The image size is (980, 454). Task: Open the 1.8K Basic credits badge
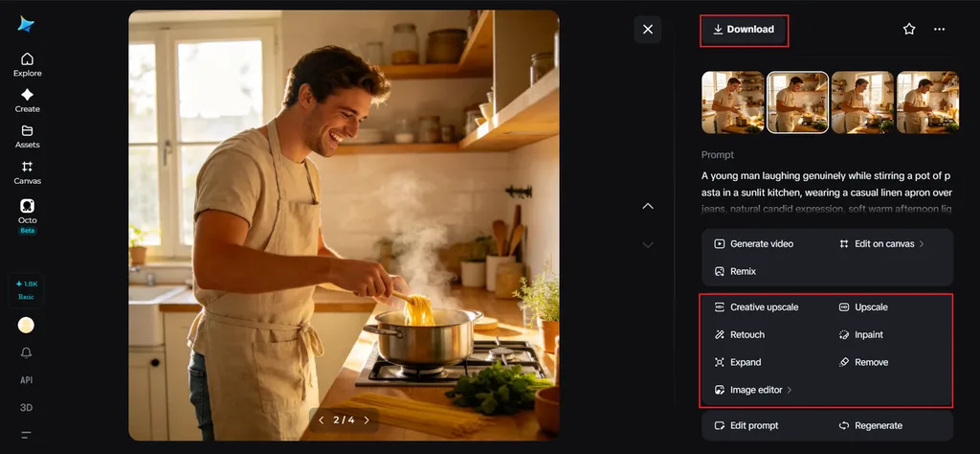26,290
